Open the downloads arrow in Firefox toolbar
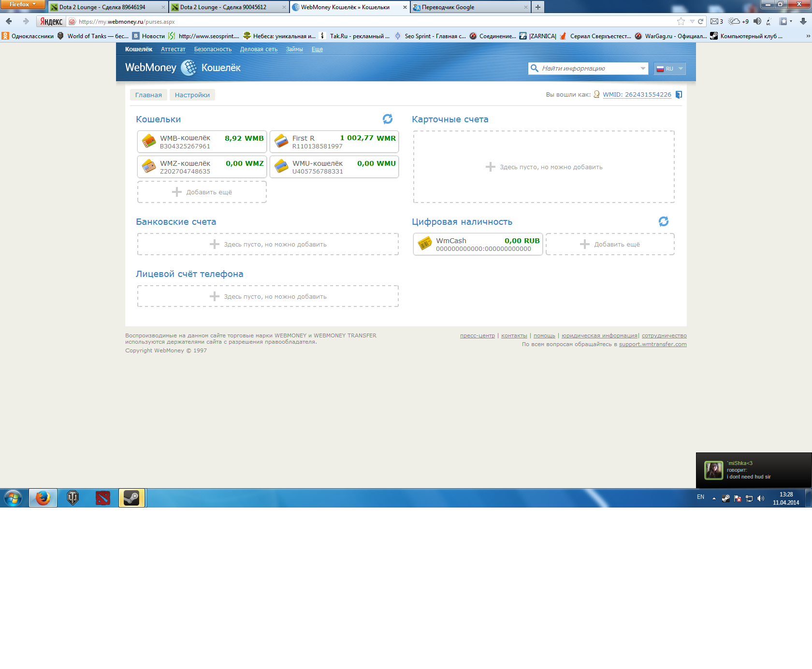Viewport: 812px width, 669px height. pos(803,21)
